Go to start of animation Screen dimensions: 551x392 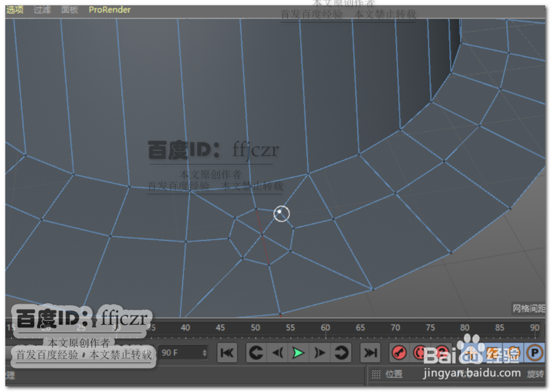tap(227, 353)
